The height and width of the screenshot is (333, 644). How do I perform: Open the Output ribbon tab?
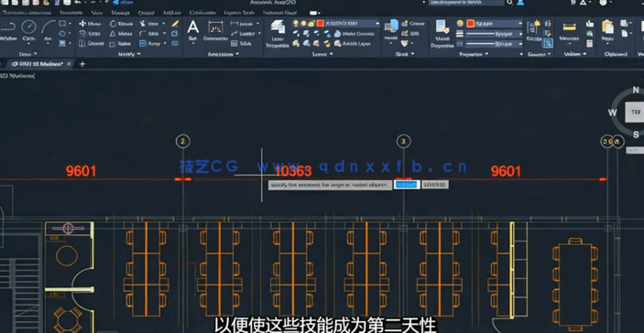tap(147, 13)
